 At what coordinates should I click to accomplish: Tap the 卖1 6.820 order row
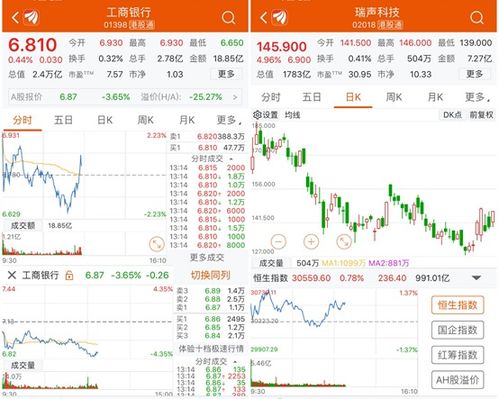(x=207, y=137)
